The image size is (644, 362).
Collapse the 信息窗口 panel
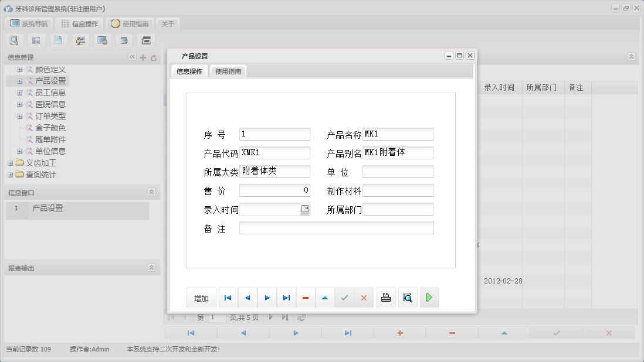(151, 192)
